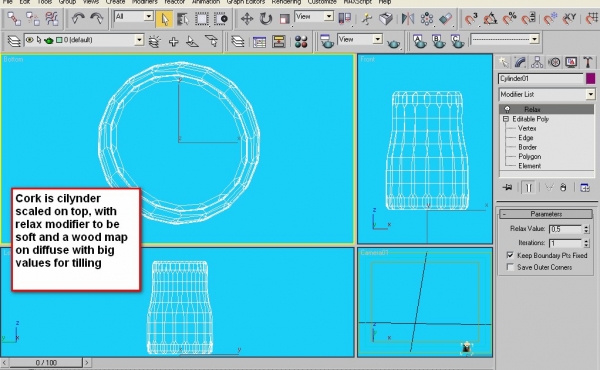Choose the Rectangular Selection Region tool
Screen dimensions: 600x370
click(x=202, y=19)
